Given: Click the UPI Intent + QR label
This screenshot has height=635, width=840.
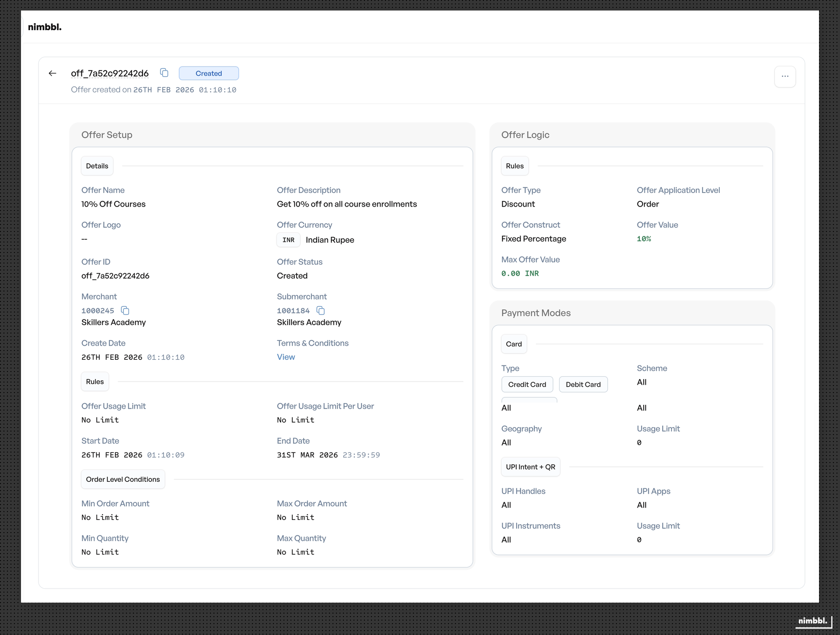Looking at the screenshot, I should [530, 467].
